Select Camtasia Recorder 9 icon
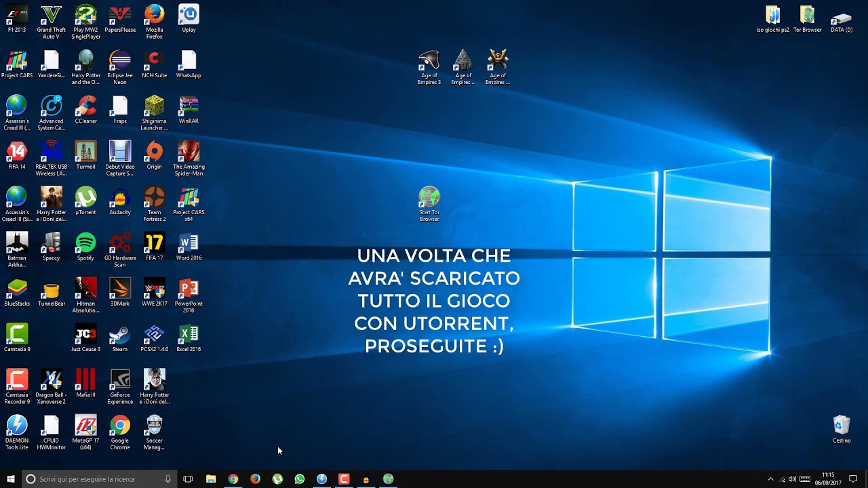The height and width of the screenshot is (488, 868). tap(17, 387)
